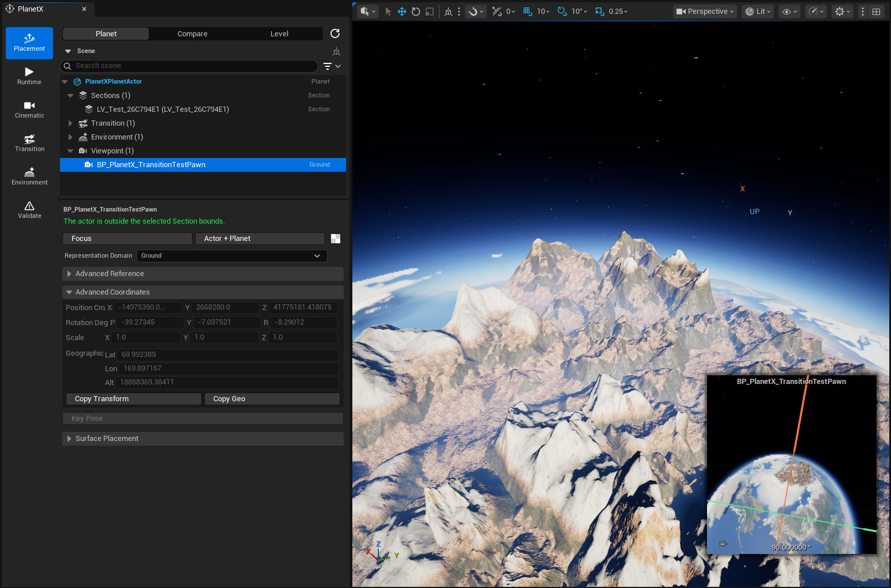Click the TransitionTestPawn camera preview thumbnail

tap(792, 465)
